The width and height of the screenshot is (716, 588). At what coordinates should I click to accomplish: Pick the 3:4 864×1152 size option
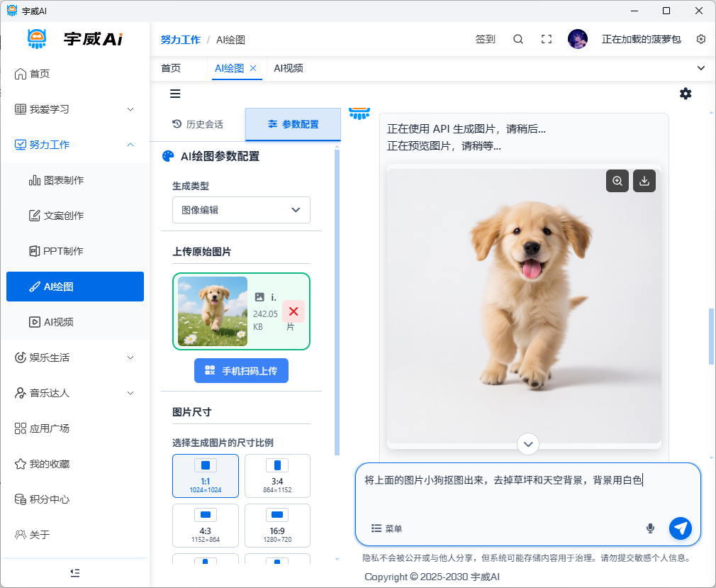click(277, 476)
